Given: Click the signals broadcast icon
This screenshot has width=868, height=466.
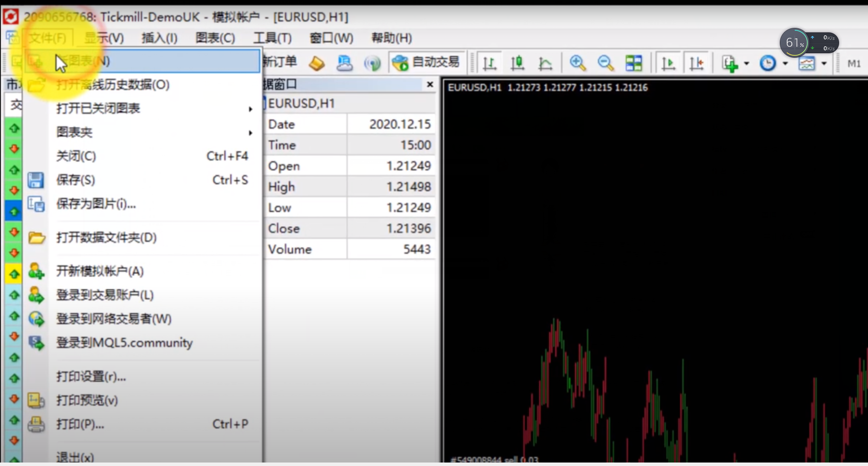Looking at the screenshot, I should [x=372, y=63].
